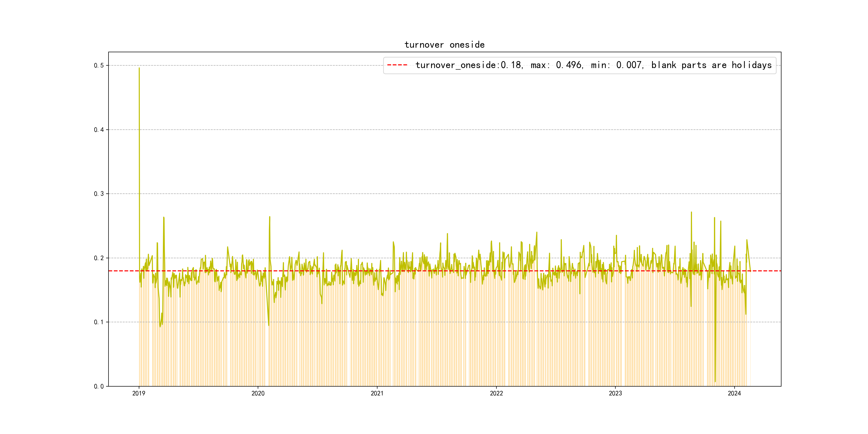Viewport: 868px width, 434px height.
Task: Click the 0.5 y-axis tick label
Action: click(x=99, y=65)
